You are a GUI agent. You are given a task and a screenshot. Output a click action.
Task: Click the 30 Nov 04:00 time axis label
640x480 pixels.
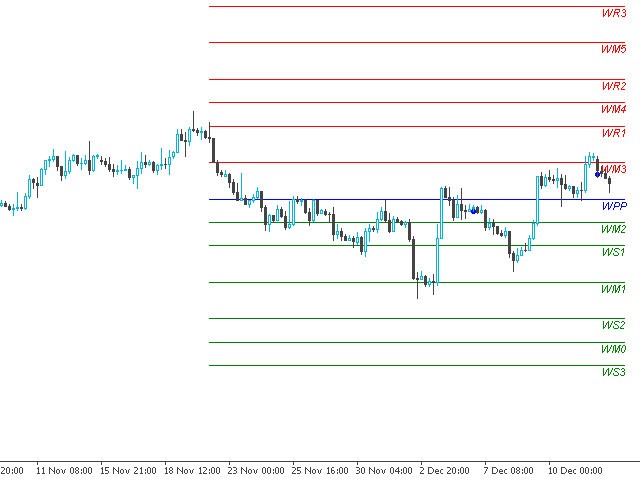tap(384, 471)
